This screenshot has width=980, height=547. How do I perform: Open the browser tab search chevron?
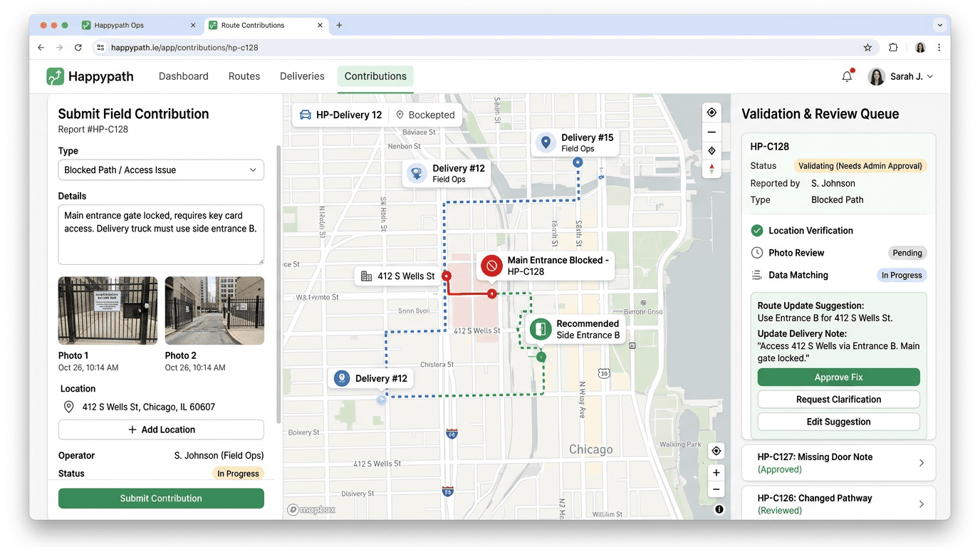[939, 25]
